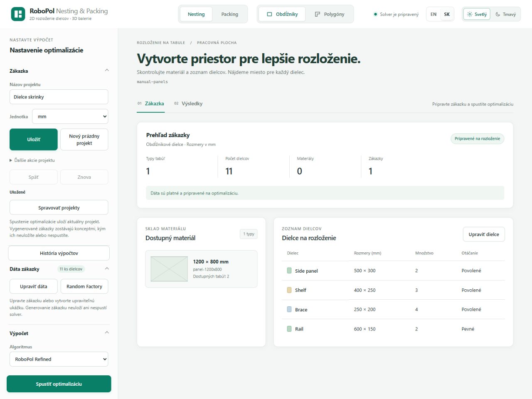Click Nový prázdny projekt
The height and width of the screenshot is (399, 532).
[84, 139]
